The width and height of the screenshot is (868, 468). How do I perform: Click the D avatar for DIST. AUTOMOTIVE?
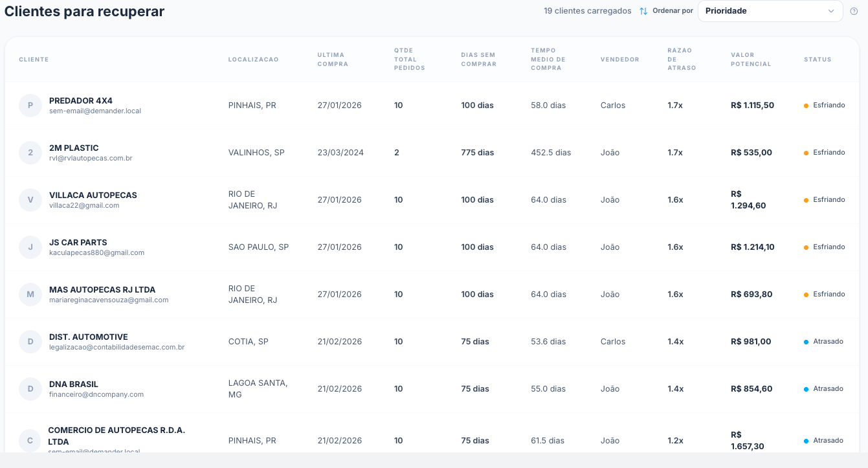30,342
